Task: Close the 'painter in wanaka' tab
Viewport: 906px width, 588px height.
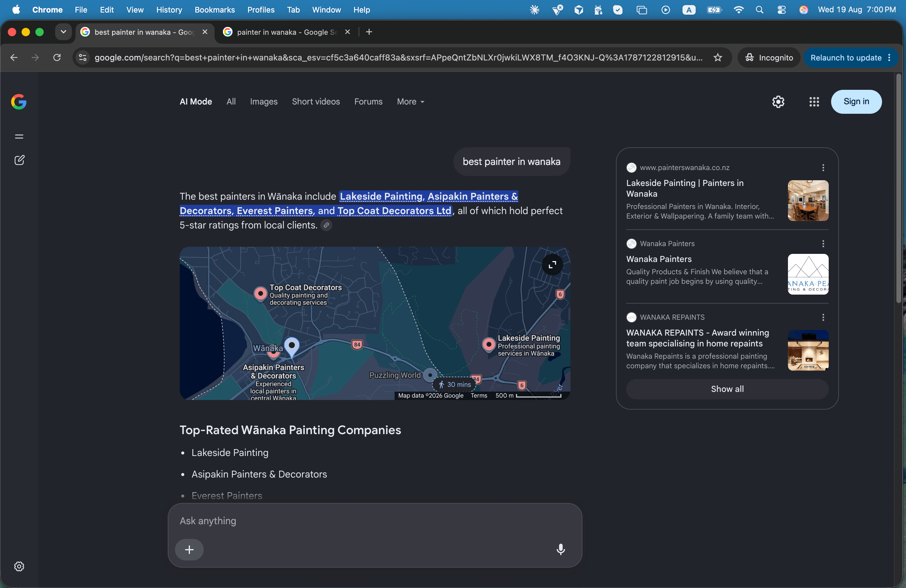Action: [x=347, y=32]
